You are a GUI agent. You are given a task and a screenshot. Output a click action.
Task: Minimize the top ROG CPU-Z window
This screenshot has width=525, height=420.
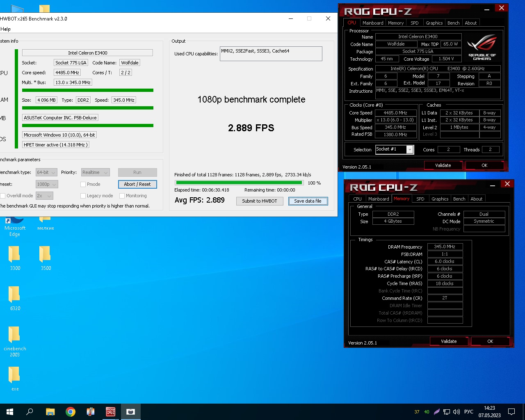click(487, 9)
